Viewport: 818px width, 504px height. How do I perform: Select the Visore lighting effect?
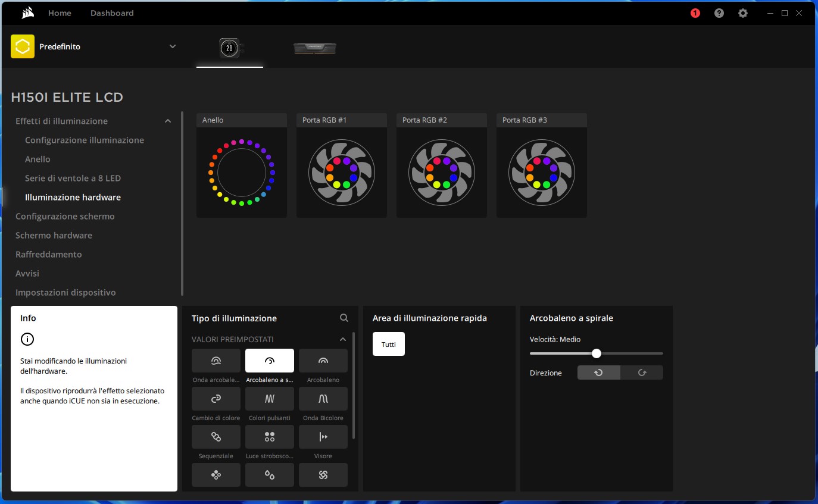pyautogui.click(x=323, y=437)
